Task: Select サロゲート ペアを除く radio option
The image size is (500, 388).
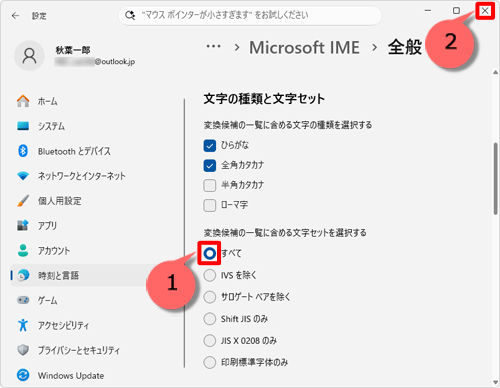Action: 210,297
